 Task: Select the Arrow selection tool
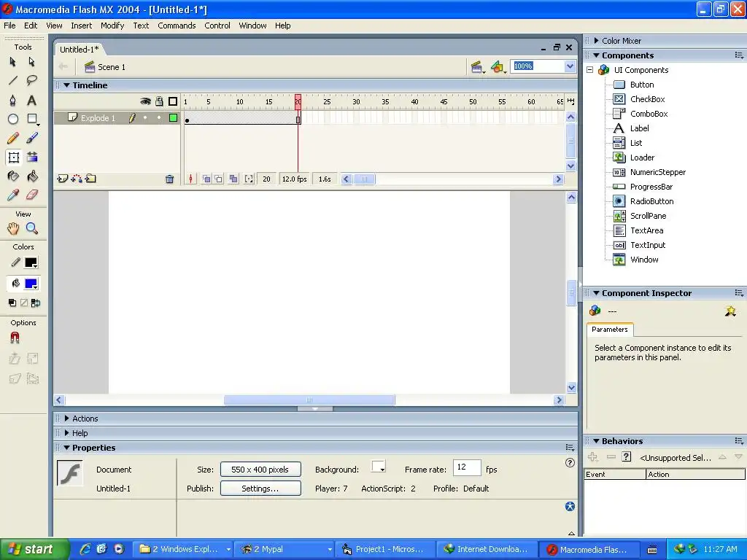point(13,62)
